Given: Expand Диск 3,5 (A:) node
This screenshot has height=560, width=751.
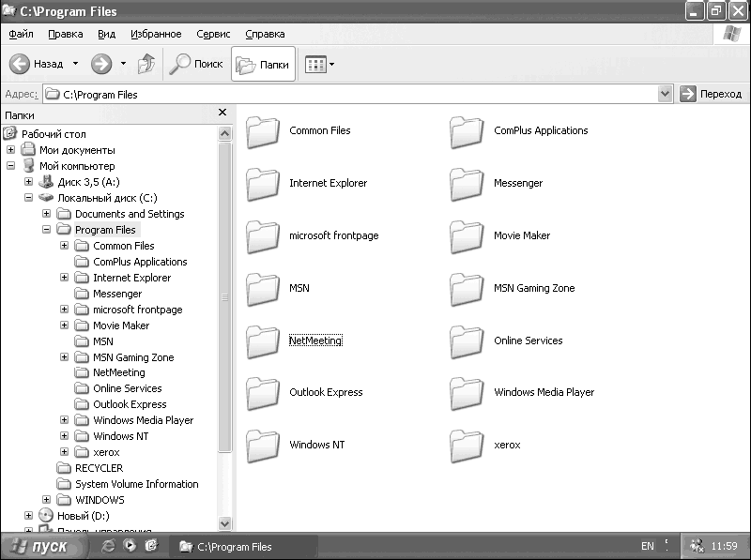Looking at the screenshot, I should point(28,181).
